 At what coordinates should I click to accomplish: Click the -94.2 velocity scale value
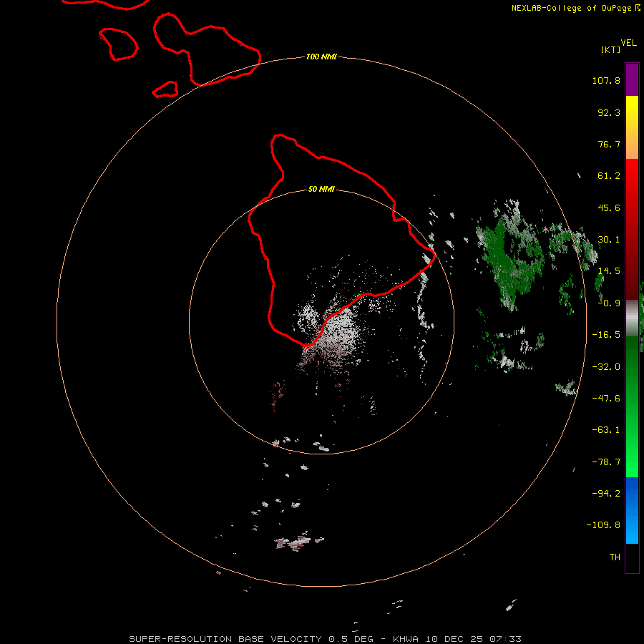point(606,494)
